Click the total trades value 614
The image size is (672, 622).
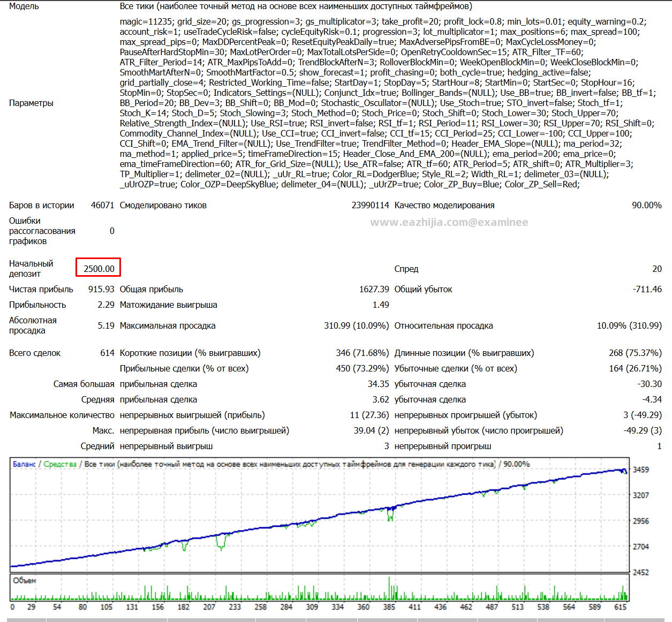108,353
